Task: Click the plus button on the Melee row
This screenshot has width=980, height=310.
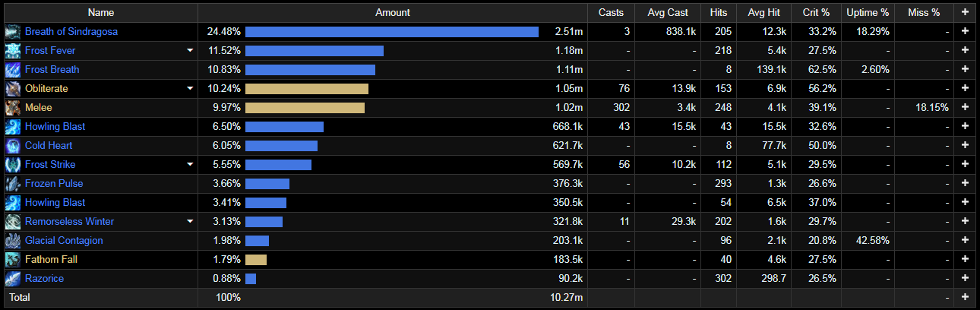Action: point(965,108)
